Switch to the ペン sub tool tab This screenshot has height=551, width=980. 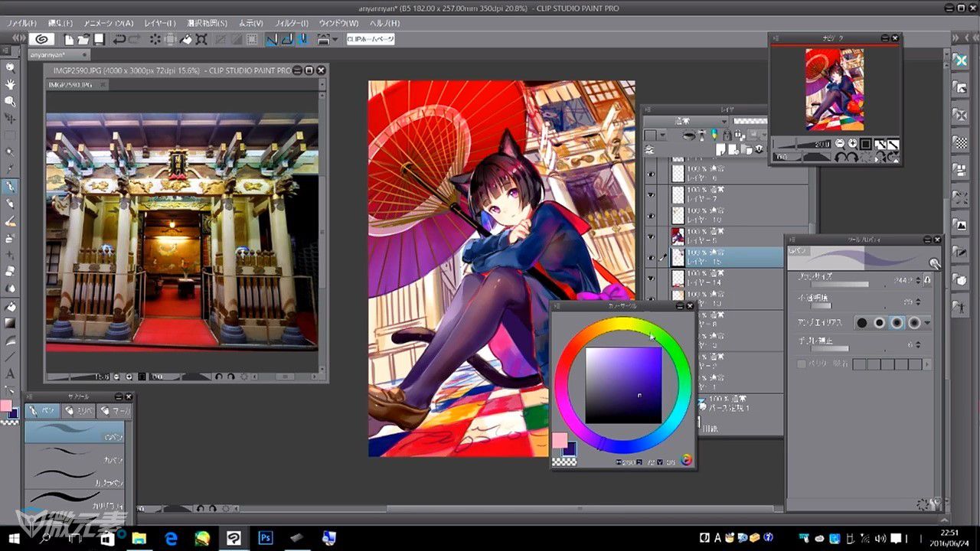(x=43, y=412)
